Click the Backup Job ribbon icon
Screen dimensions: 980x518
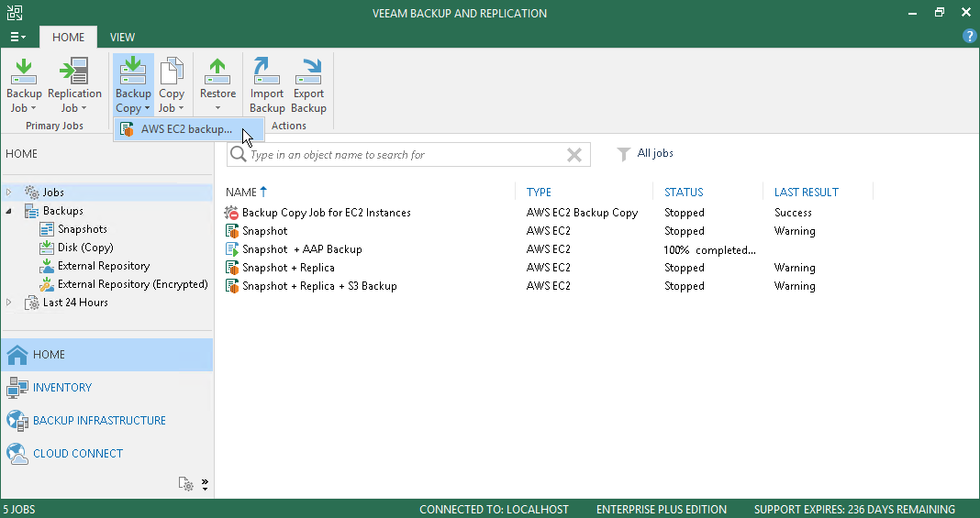click(x=24, y=72)
